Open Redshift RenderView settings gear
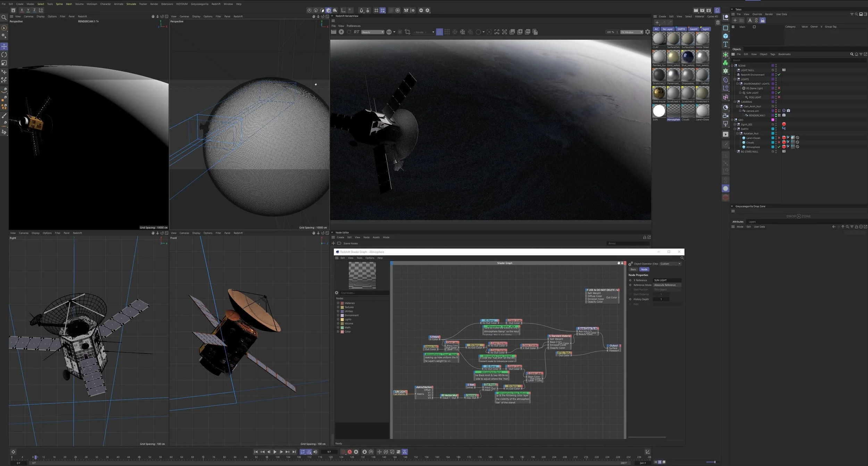The image size is (868, 466). tap(648, 32)
